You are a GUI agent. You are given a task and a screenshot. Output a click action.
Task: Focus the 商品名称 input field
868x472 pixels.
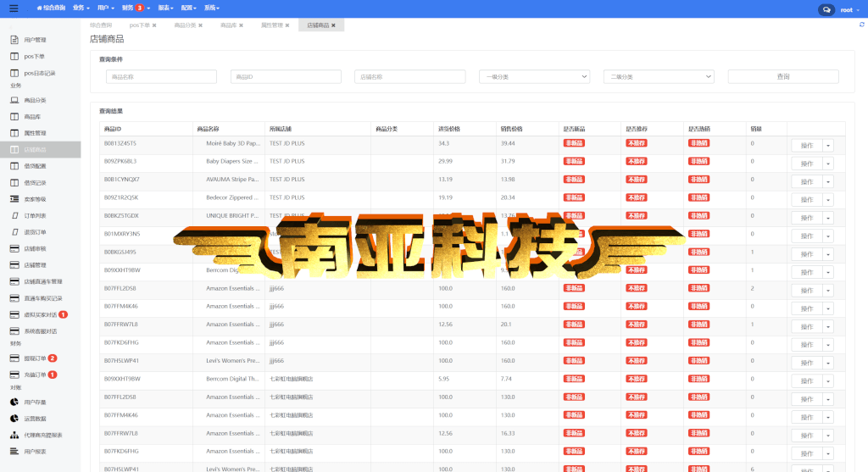coord(161,77)
